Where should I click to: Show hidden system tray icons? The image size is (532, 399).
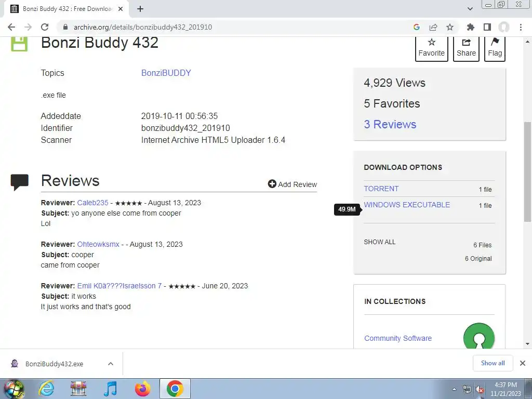pyautogui.click(x=454, y=389)
